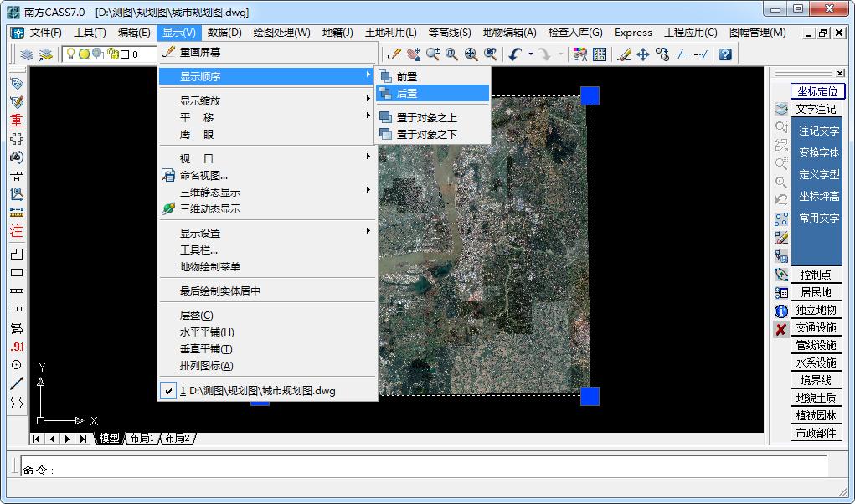Toggle the layer freeze icon near the layer list

click(x=84, y=56)
